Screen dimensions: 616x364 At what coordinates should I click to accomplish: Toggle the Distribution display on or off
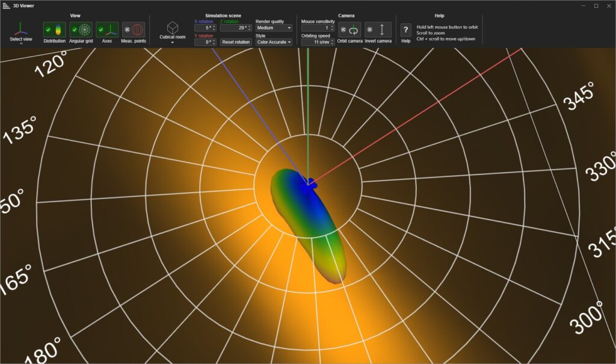click(54, 29)
